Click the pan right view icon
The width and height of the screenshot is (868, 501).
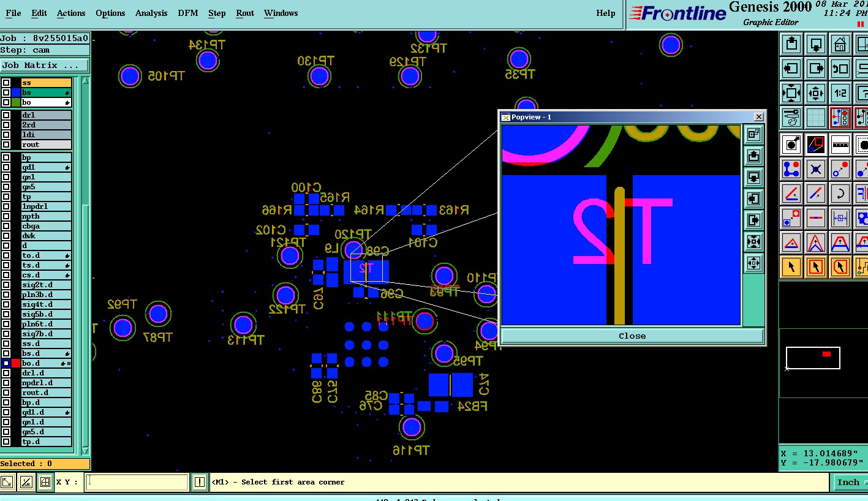pyautogui.click(x=816, y=69)
